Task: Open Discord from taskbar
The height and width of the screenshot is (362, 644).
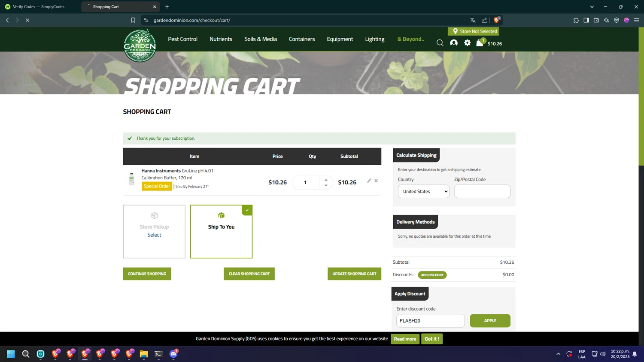Action: (173, 354)
